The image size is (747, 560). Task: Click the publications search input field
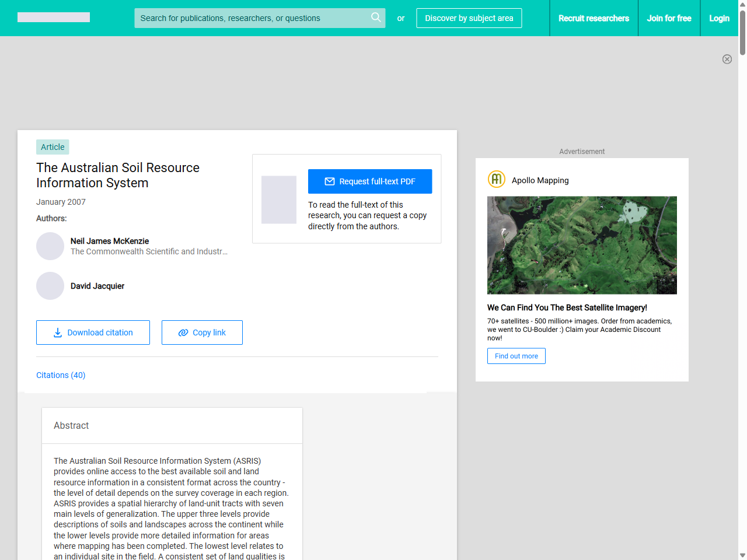pos(251,18)
